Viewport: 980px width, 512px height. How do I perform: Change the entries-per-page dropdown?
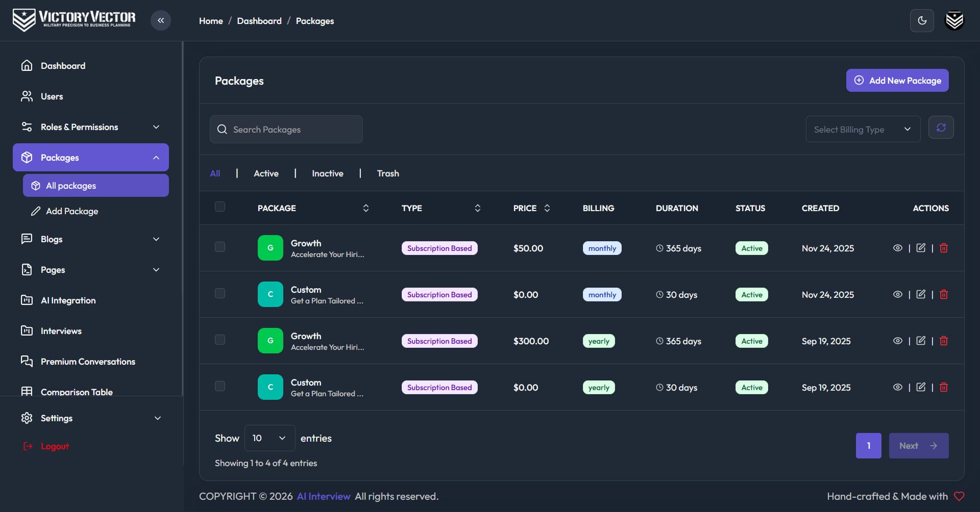[269, 438]
